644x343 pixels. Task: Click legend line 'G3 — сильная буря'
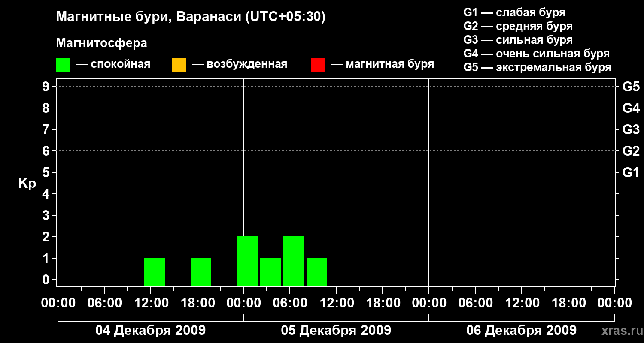(518, 40)
